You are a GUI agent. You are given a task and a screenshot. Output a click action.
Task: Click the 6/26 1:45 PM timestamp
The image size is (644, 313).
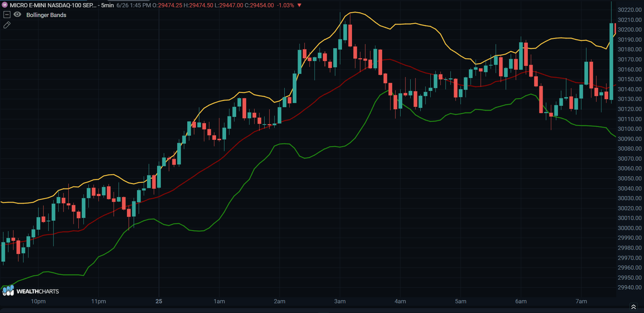click(x=134, y=5)
